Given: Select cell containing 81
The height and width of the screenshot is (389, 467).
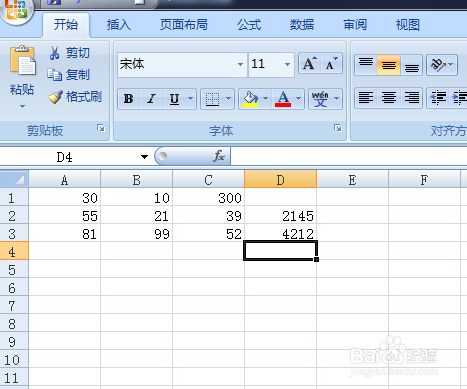Looking at the screenshot, I should tap(64, 234).
